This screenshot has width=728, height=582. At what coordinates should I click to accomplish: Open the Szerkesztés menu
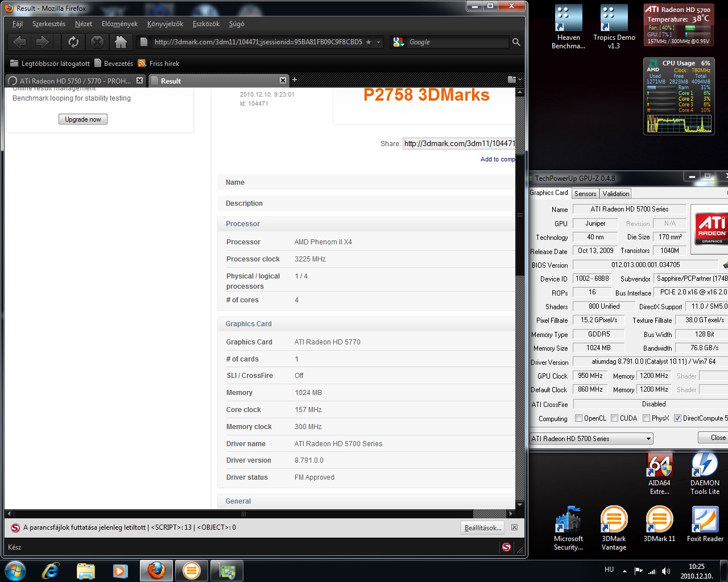pyautogui.click(x=49, y=24)
